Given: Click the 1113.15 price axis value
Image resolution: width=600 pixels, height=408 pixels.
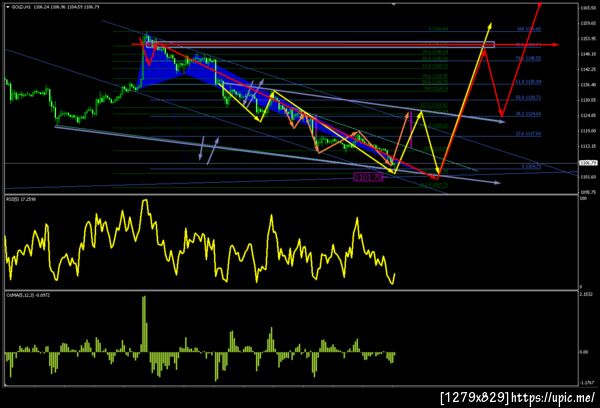Looking at the screenshot, I should tap(588, 146).
